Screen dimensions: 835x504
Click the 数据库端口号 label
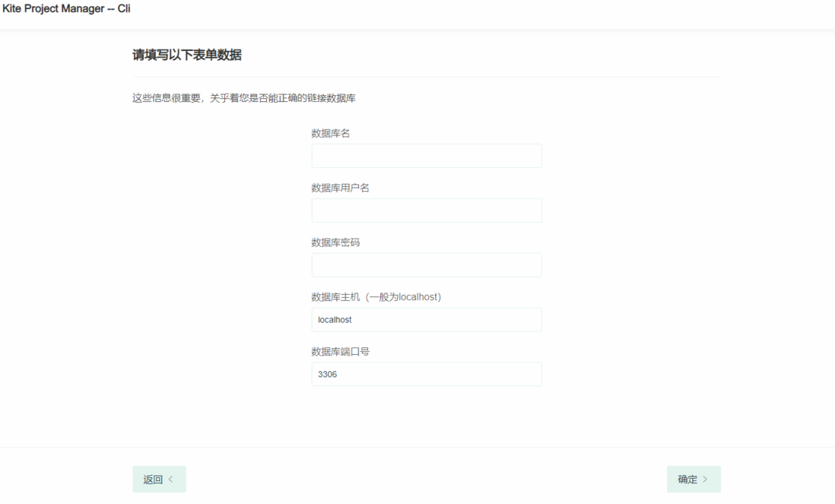click(x=340, y=351)
